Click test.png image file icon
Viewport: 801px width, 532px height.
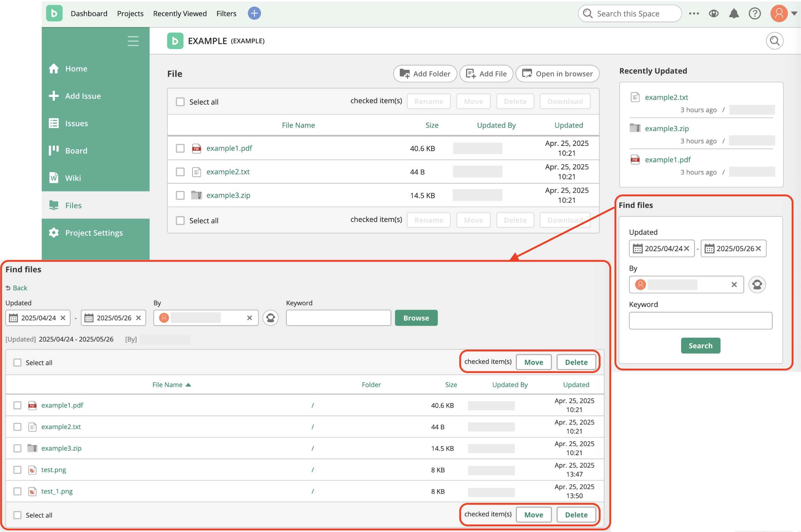point(32,469)
